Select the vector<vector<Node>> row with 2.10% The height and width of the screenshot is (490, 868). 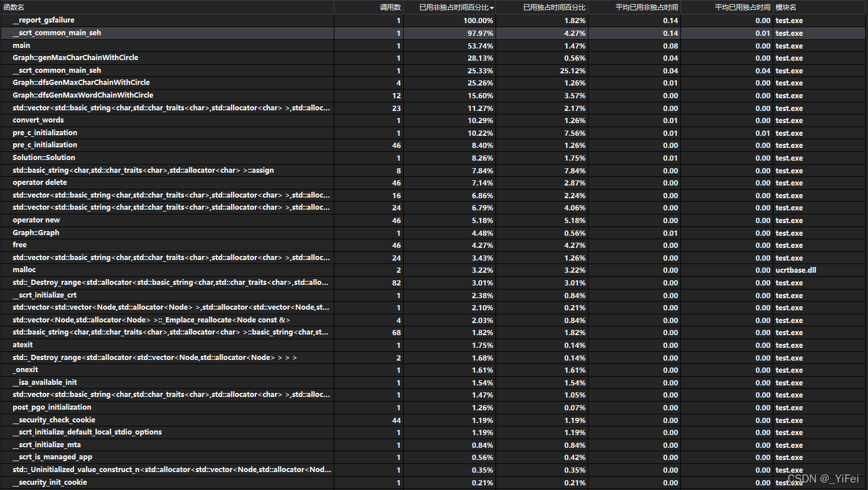pos(434,307)
